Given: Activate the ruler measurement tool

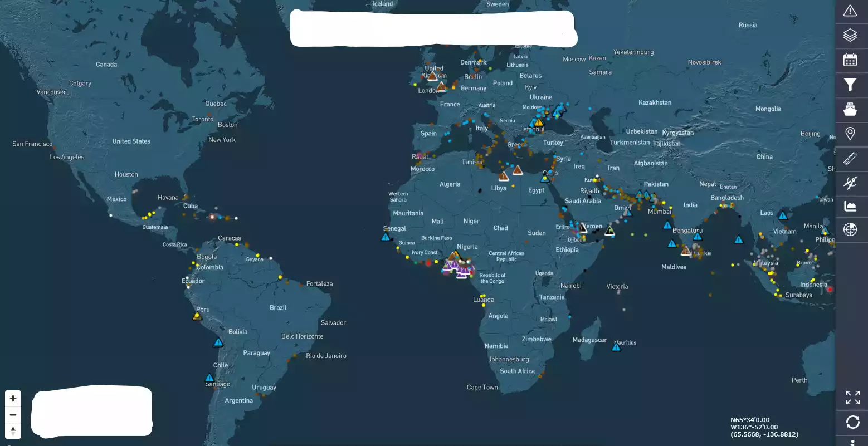Looking at the screenshot, I should tap(851, 158).
